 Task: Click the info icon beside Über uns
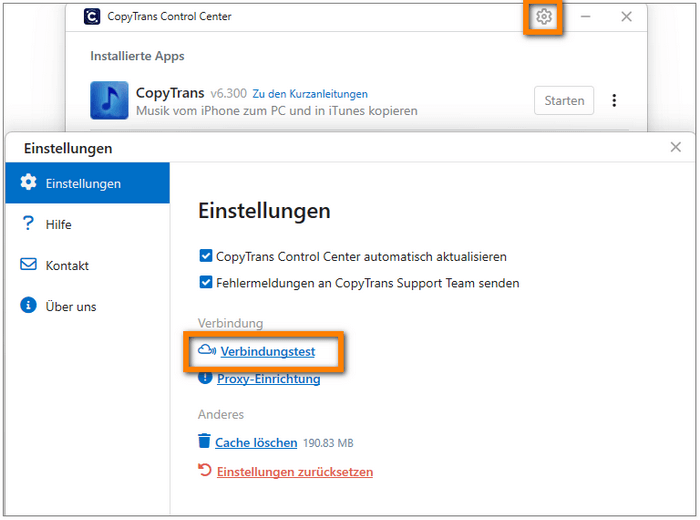(x=28, y=305)
